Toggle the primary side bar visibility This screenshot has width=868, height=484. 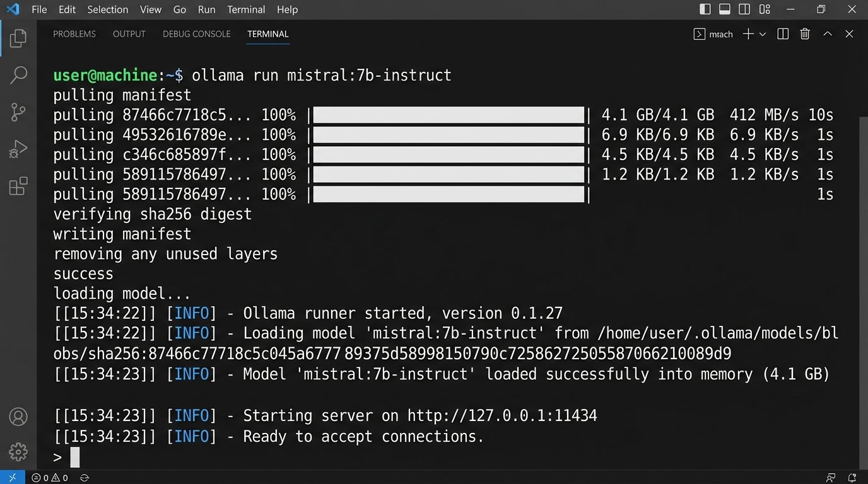click(705, 9)
